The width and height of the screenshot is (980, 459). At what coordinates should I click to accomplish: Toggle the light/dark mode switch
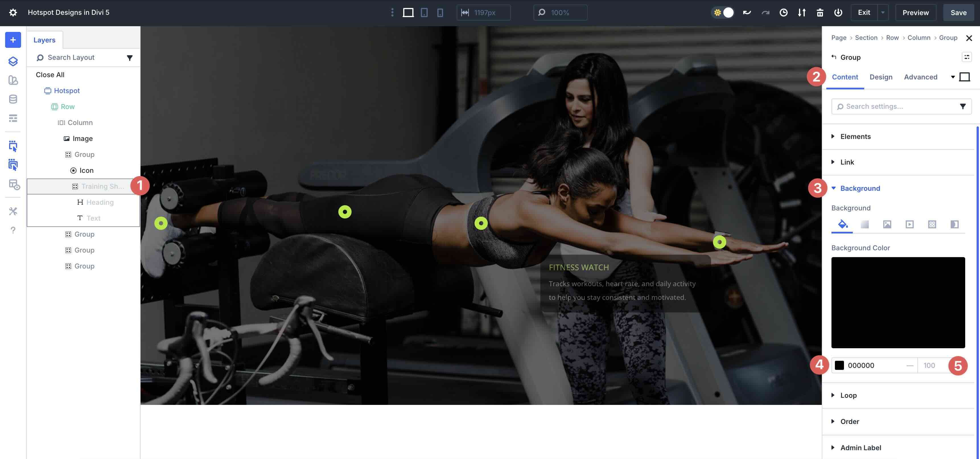723,13
